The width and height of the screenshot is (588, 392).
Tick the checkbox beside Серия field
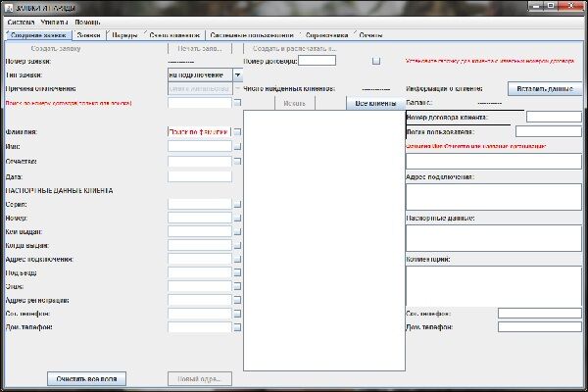(x=237, y=205)
